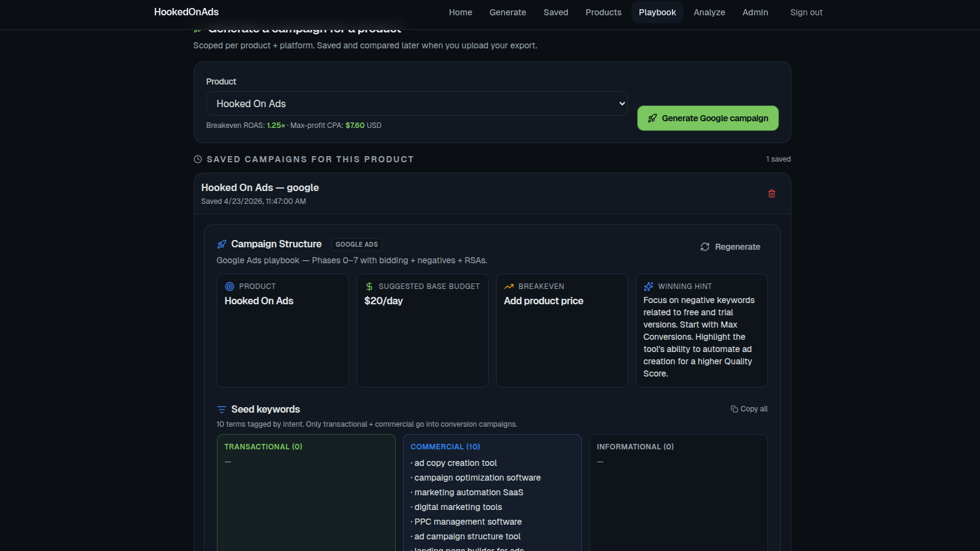The image size is (980, 551).
Task: Click the '$20/day' budget value
Action: pos(383,301)
